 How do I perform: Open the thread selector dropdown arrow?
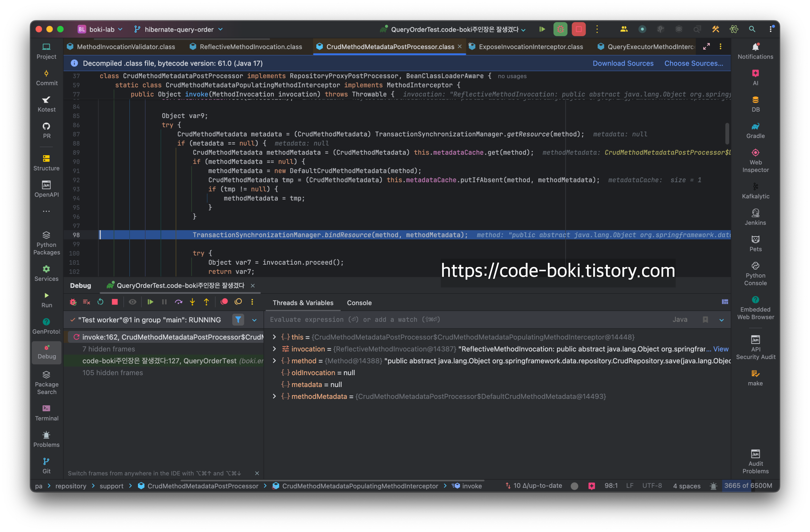[x=254, y=320]
